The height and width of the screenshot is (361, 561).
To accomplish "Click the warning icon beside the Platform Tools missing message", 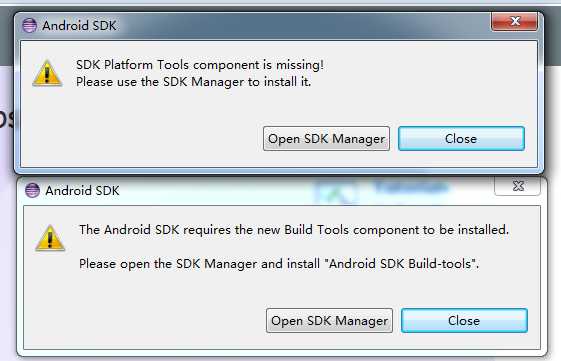I will click(47, 73).
